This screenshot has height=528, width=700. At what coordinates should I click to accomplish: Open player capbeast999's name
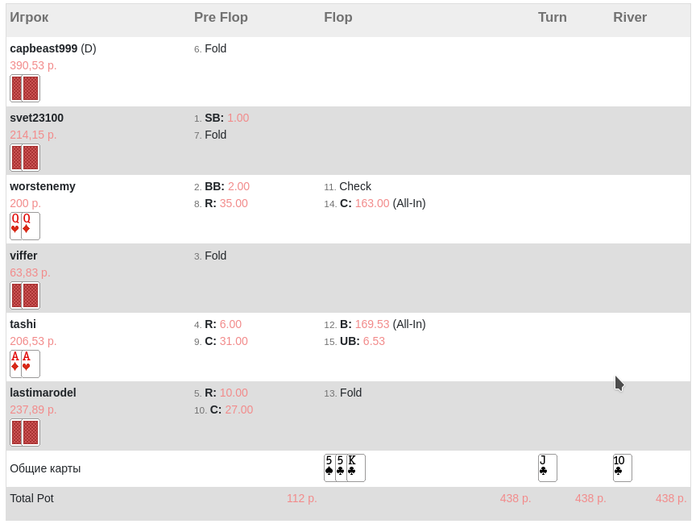(x=43, y=48)
